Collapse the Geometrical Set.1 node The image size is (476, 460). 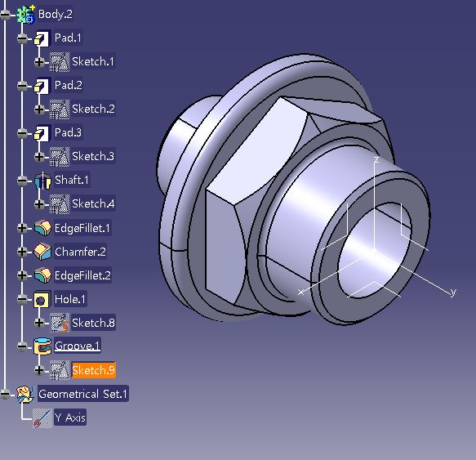click(x=6, y=395)
